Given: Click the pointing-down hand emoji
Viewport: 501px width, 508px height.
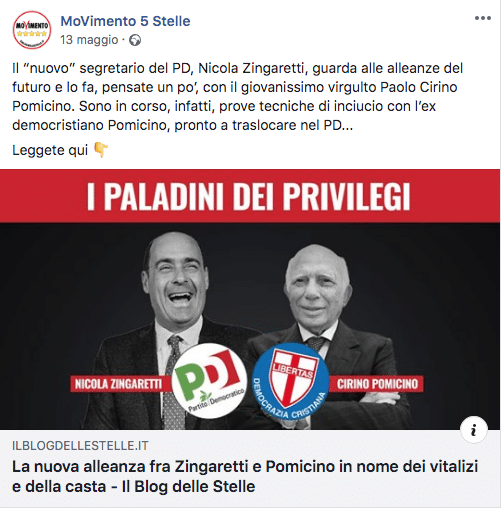Looking at the screenshot, I should [x=101, y=150].
